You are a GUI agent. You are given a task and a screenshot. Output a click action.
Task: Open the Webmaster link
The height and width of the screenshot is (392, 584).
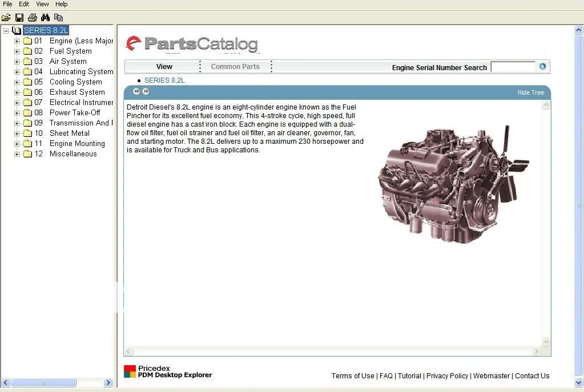click(x=492, y=376)
